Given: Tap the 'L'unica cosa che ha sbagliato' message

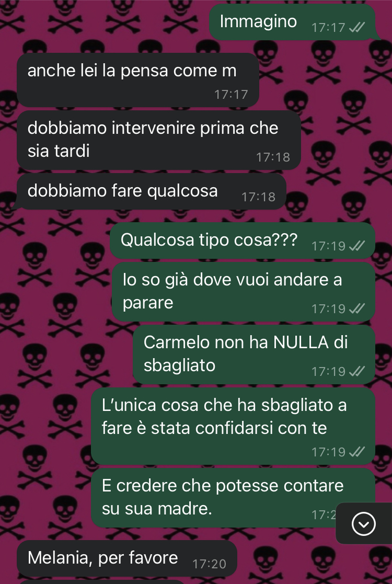Looking at the screenshot, I should (x=233, y=426).
